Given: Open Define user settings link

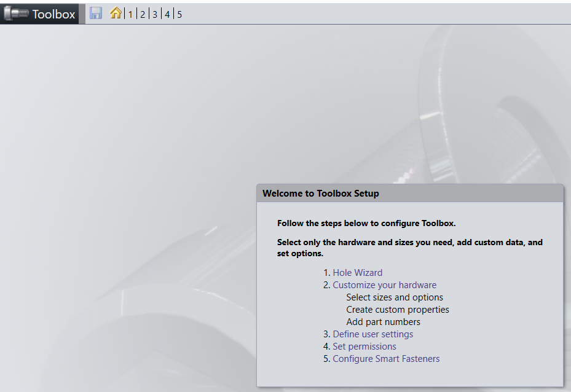Looking at the screenshot, I should pos(373,334).
